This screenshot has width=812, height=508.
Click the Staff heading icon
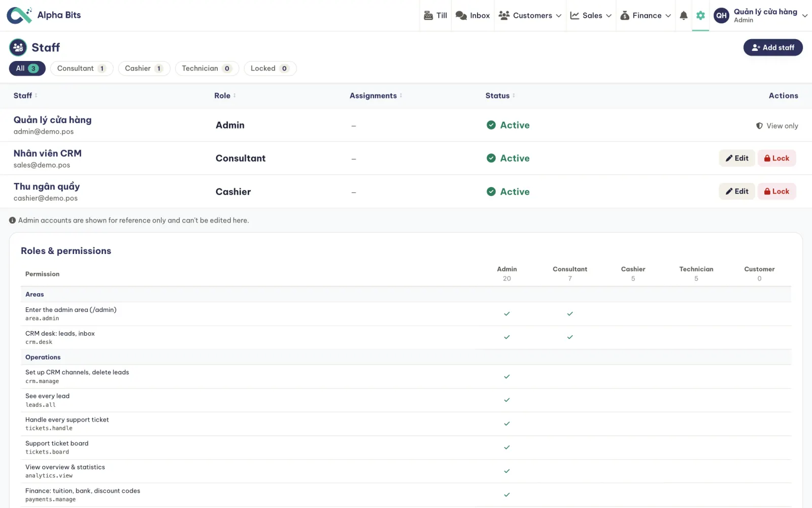click(18, 47)
